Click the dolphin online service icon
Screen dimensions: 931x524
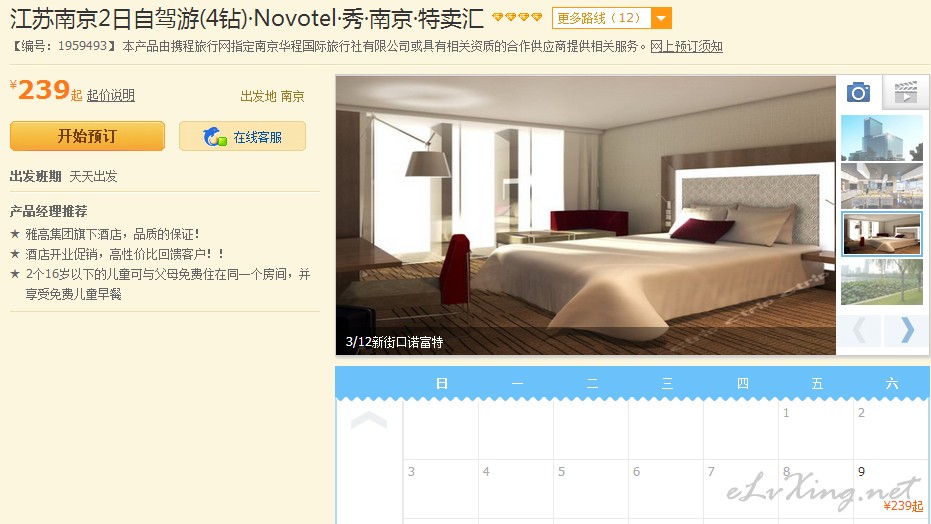[x=214, y=136]
